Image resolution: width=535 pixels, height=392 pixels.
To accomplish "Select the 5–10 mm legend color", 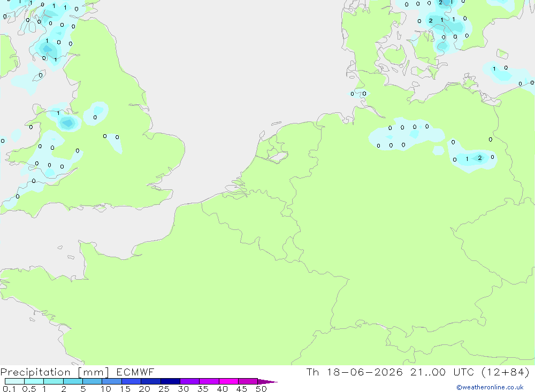I will click(93, 381).
